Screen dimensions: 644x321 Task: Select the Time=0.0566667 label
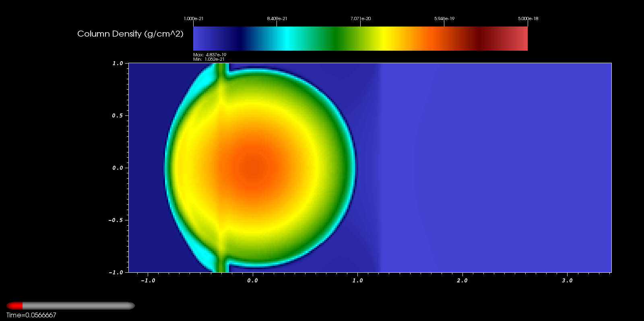click(31, 315)
